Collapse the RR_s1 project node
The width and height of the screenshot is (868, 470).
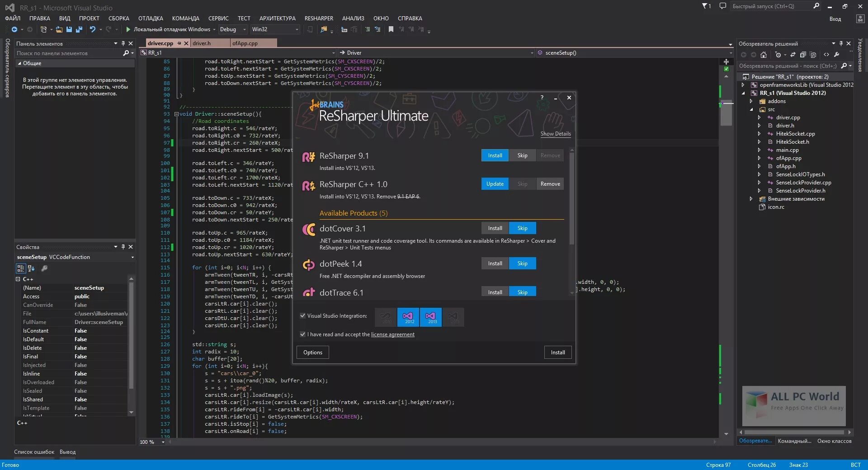coord(743,93)
